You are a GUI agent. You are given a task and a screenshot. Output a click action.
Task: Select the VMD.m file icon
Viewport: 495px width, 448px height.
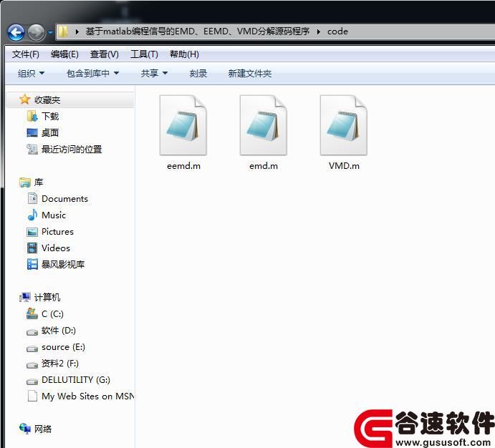tap(343, 125)
